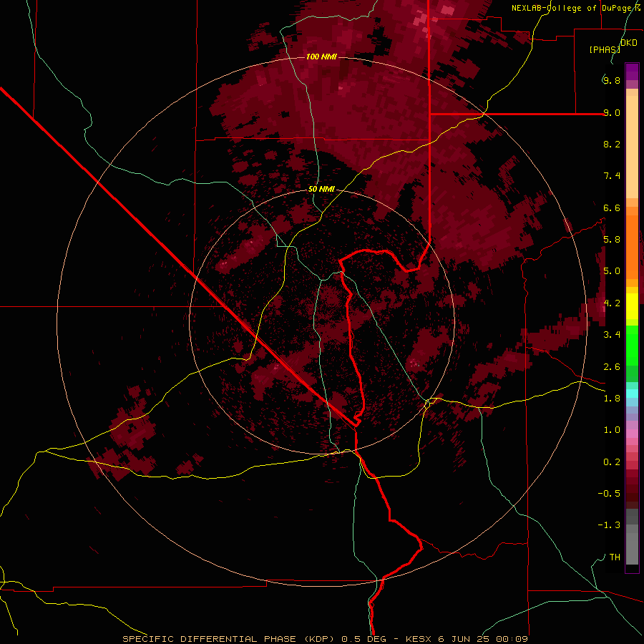Click the 1.0 scale value

pyautogui.click(x=612, y=430)
